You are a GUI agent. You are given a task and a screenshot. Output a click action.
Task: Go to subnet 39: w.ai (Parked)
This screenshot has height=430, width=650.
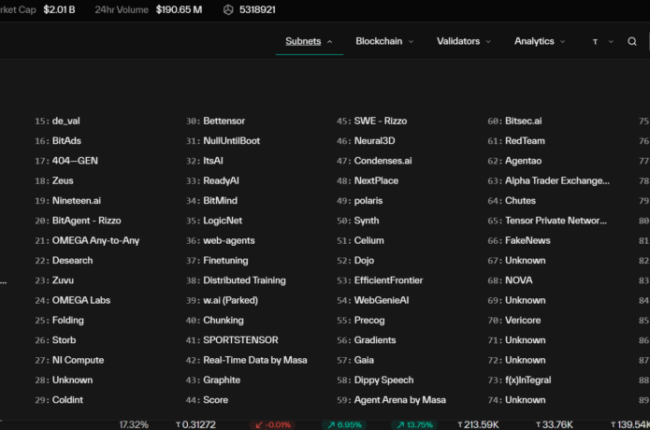(x=222, y=300)
